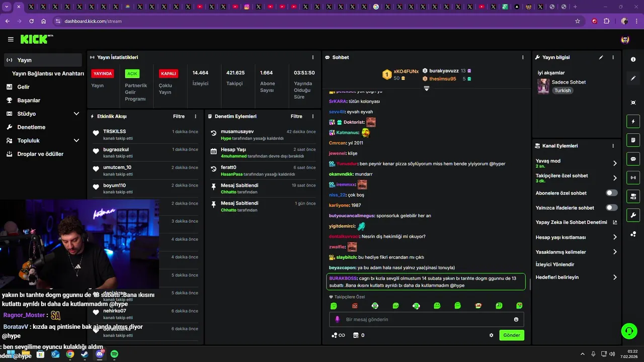Expand Yavaş mod settings
Screen dimensions: 644x362
coord(577,163)
